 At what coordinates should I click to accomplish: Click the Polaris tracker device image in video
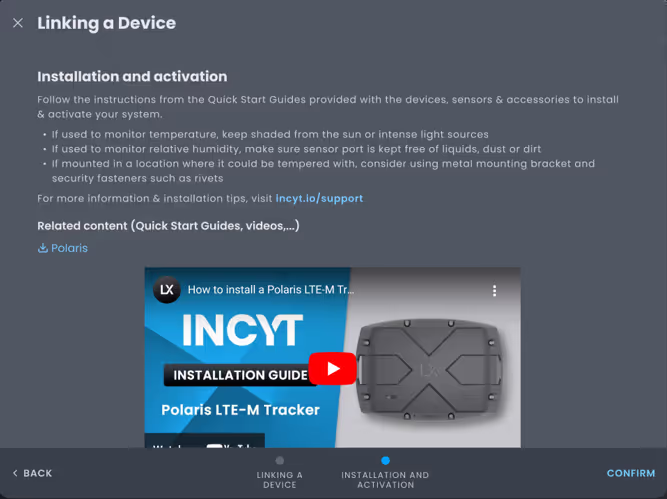tap(430, 369)
